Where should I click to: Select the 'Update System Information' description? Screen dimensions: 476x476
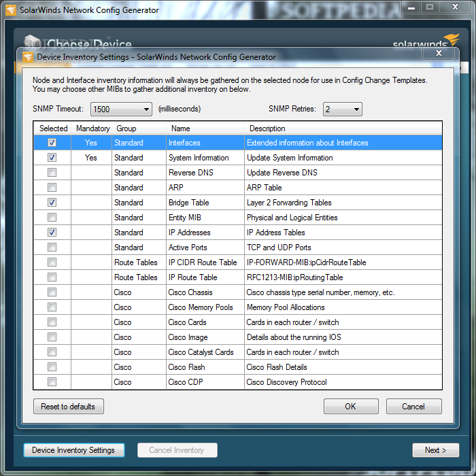point(343,158)
